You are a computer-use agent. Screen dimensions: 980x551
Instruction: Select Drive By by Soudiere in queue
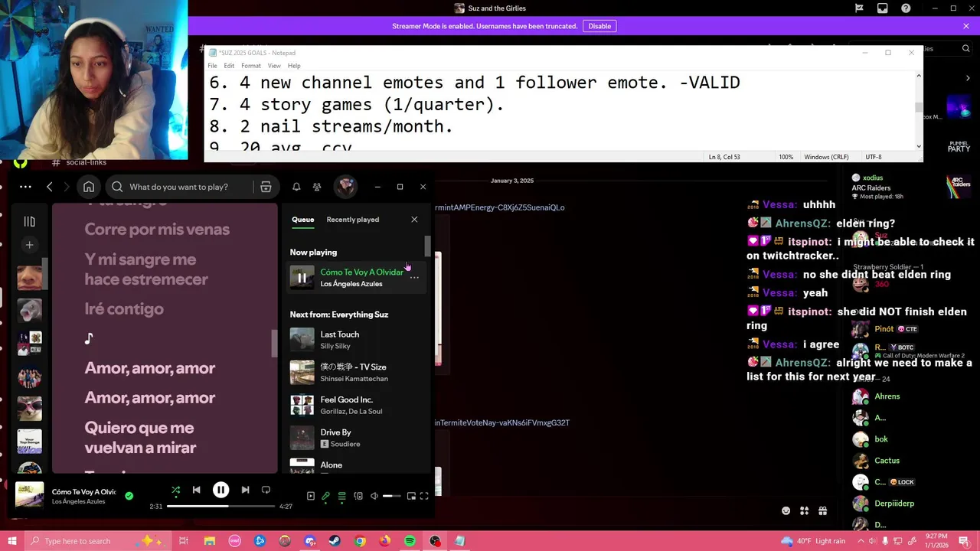[355, 438]
